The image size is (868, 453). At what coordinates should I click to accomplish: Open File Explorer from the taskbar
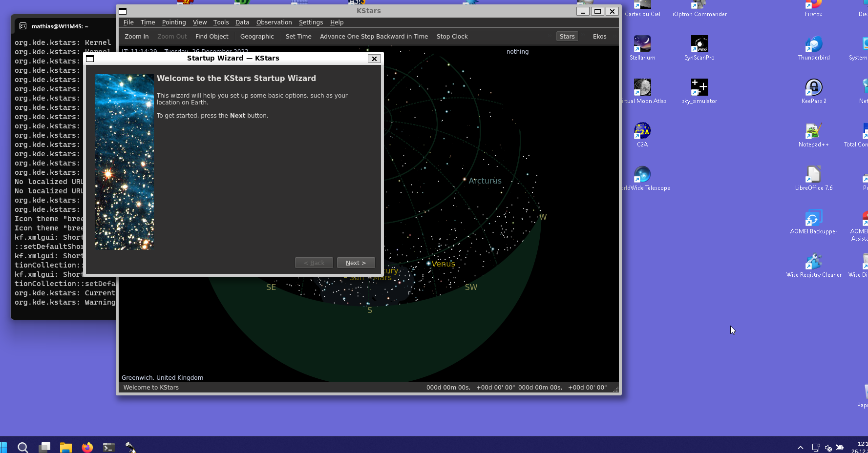point(66,447)
